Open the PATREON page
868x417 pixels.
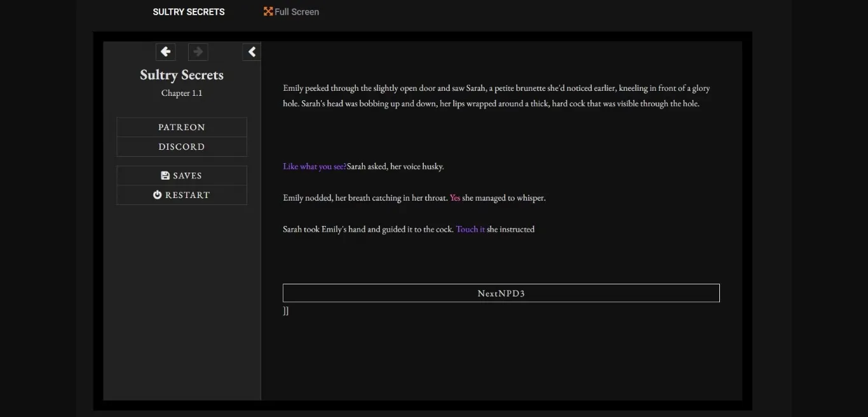(x=181, y=127)
